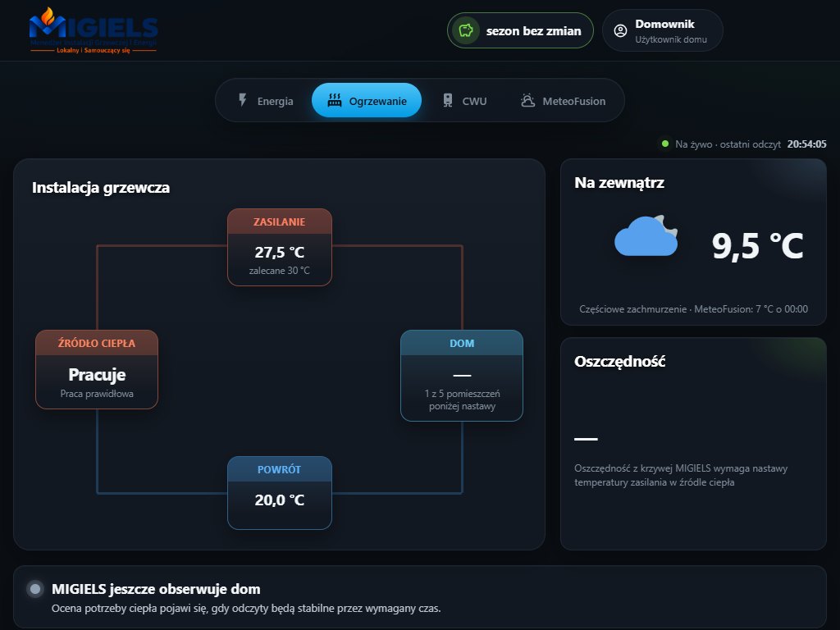Image resolution: width=840 pixels, height=630 pixels.
Task: Click the MeteoFusion weather icon
Action: click(x=527, y=100)
